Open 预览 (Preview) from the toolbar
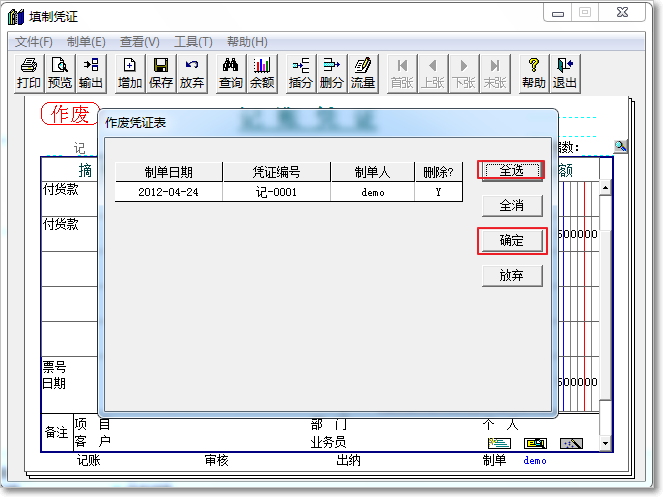The image size is (663, 497). pos(60,73)
